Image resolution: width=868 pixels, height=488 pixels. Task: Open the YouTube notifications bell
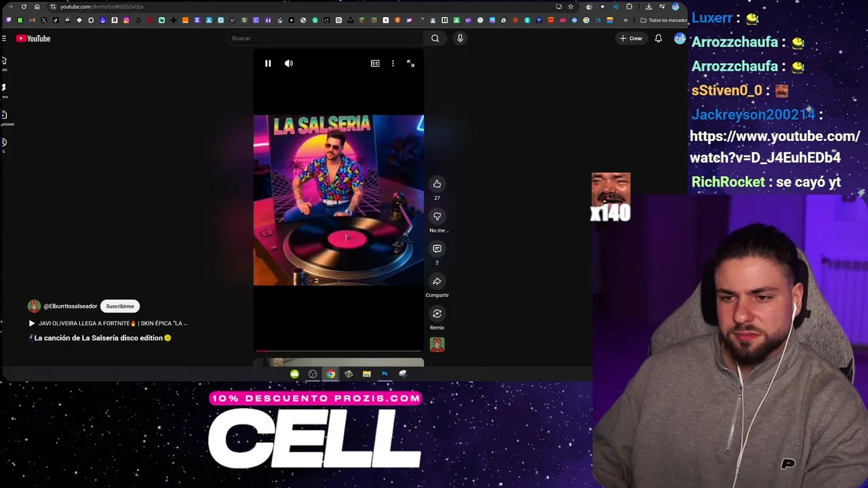tap(658, 39)
